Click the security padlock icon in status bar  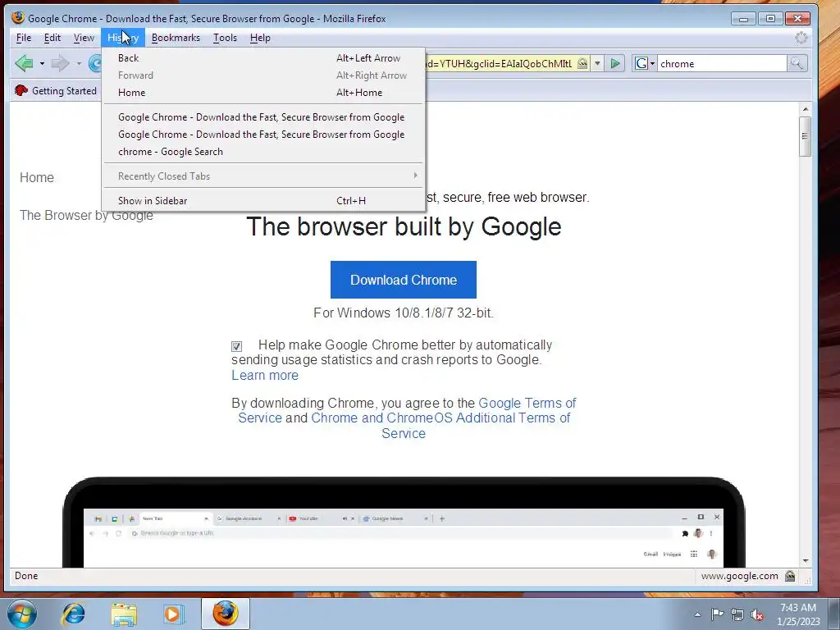(x=790, y=576)
